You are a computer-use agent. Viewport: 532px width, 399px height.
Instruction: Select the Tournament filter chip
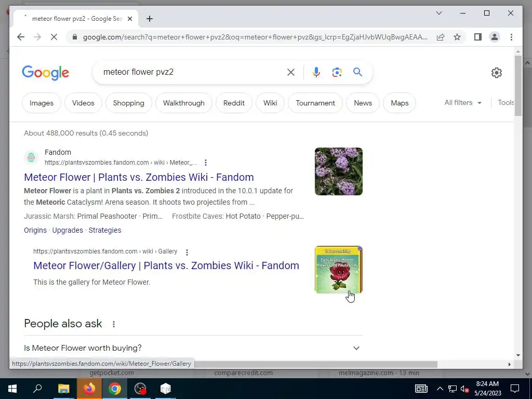315,103
